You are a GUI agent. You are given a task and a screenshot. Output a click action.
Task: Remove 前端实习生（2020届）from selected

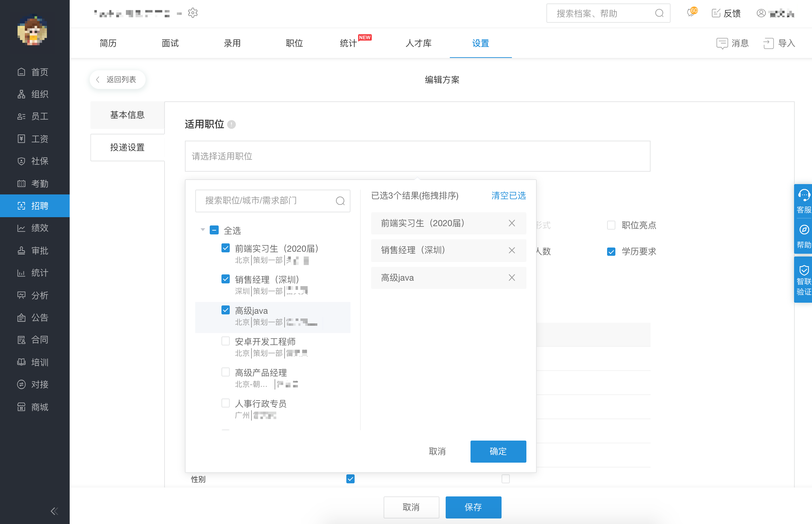512,223
